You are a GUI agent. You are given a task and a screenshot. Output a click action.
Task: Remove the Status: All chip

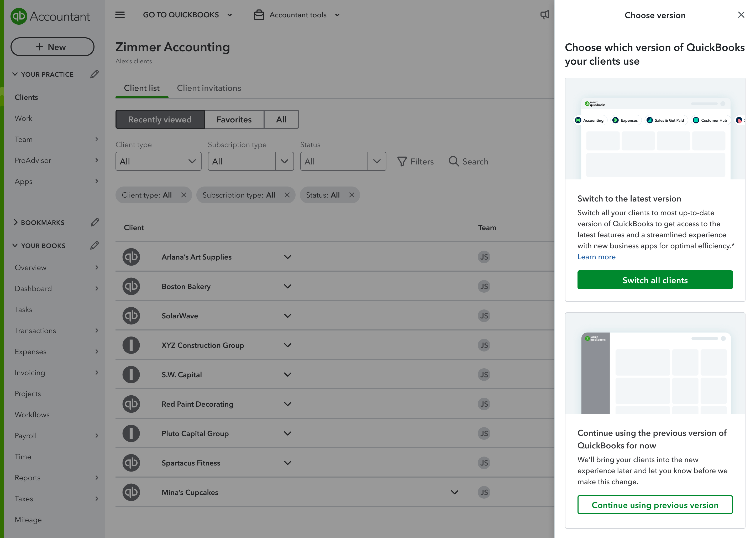(x=351, y=195)
